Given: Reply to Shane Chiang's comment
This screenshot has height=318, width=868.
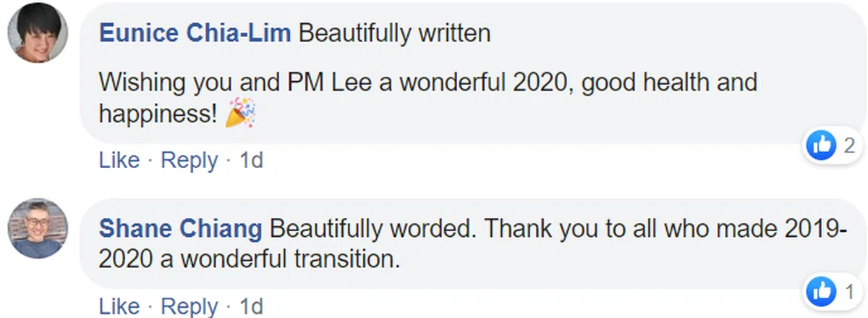Looking at the screenshot, I should [x=189, y=306].
